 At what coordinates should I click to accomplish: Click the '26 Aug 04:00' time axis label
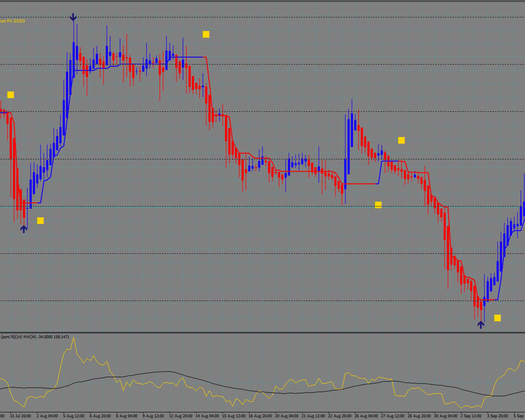pos(366,416)
